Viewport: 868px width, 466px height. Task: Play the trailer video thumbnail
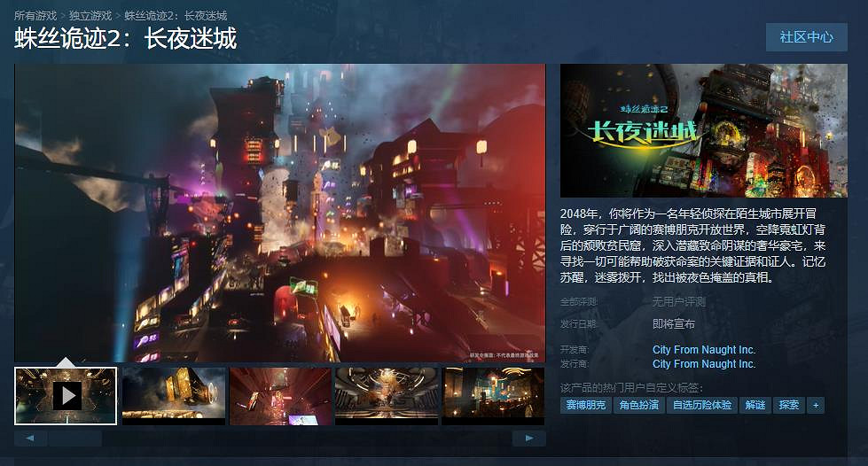[x=66, y=396]
